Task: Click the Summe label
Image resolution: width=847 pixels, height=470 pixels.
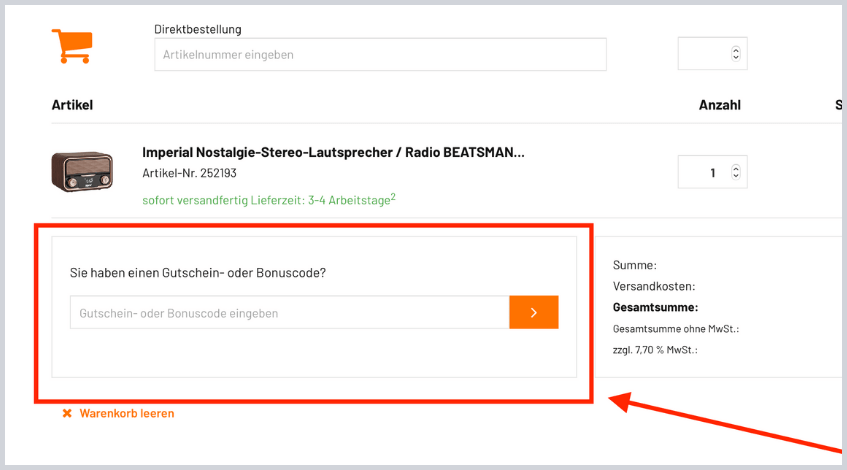Action: 635,265
